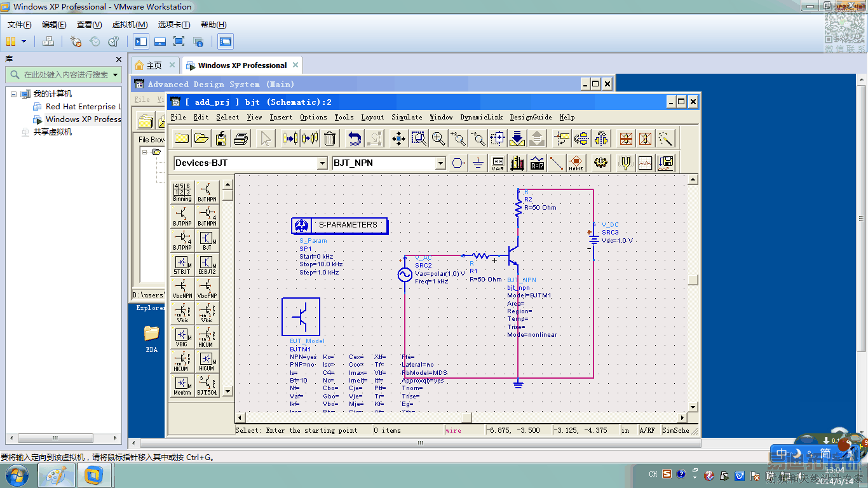This screenshot has width=868, height=488.
Task: Click the trash can Delete icon
Action: pos(330,138)
